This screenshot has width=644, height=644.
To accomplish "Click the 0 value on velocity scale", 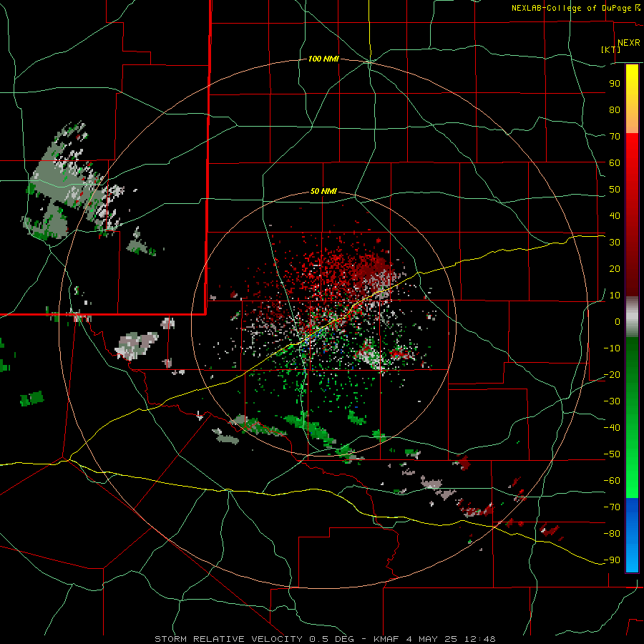I will [x=618, y=321].
